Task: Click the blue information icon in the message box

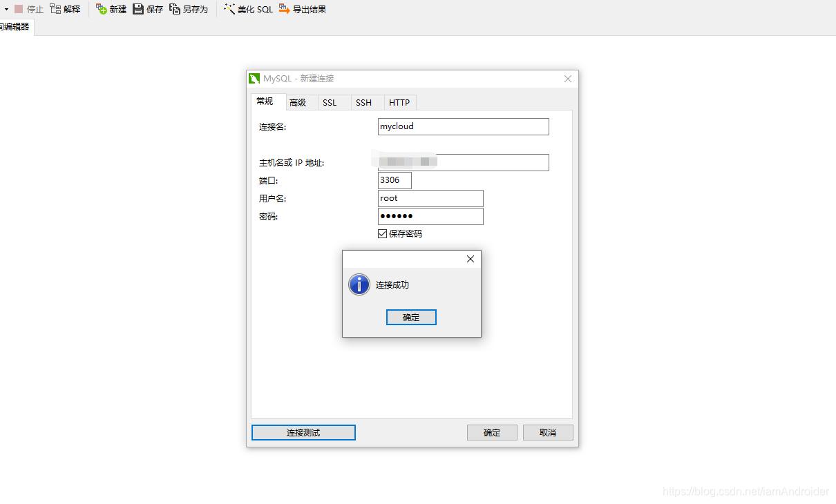Action: point(359,284)
